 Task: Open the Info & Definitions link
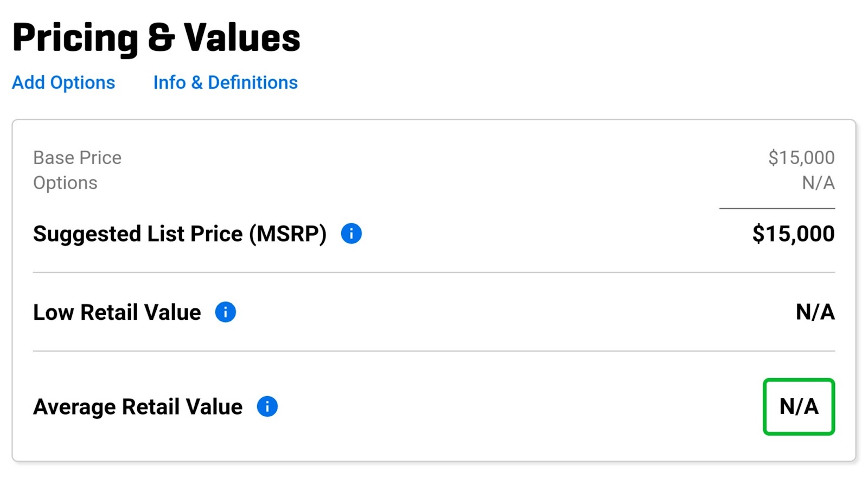(x=225, y=82)
